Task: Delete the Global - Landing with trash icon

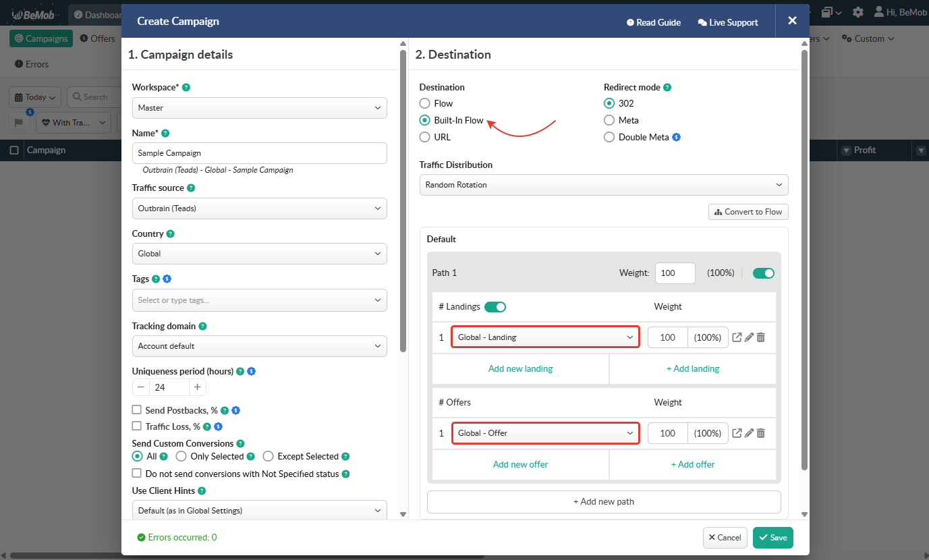Action: (x=760, y=337)
